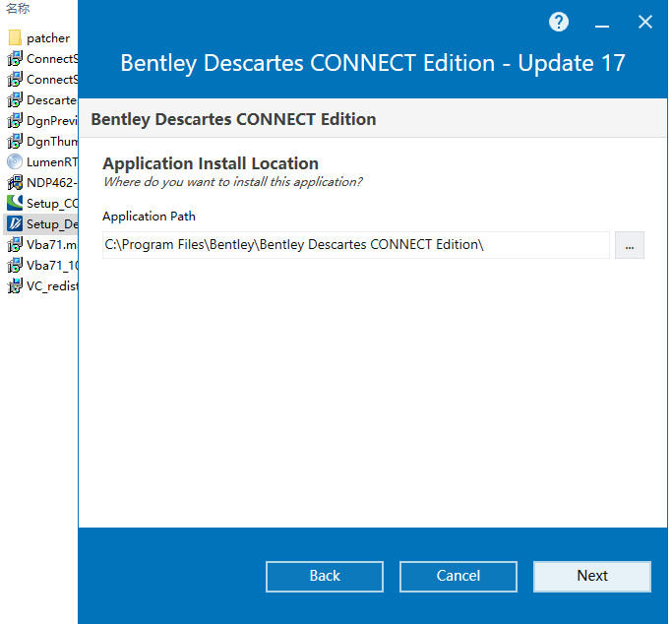Proceed with the Next button

point(592,577)
